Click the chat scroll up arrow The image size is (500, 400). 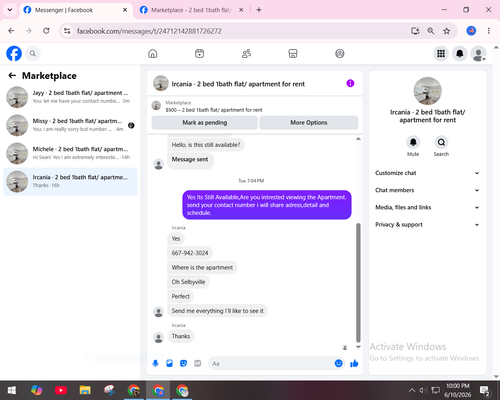tap(358, 139)
